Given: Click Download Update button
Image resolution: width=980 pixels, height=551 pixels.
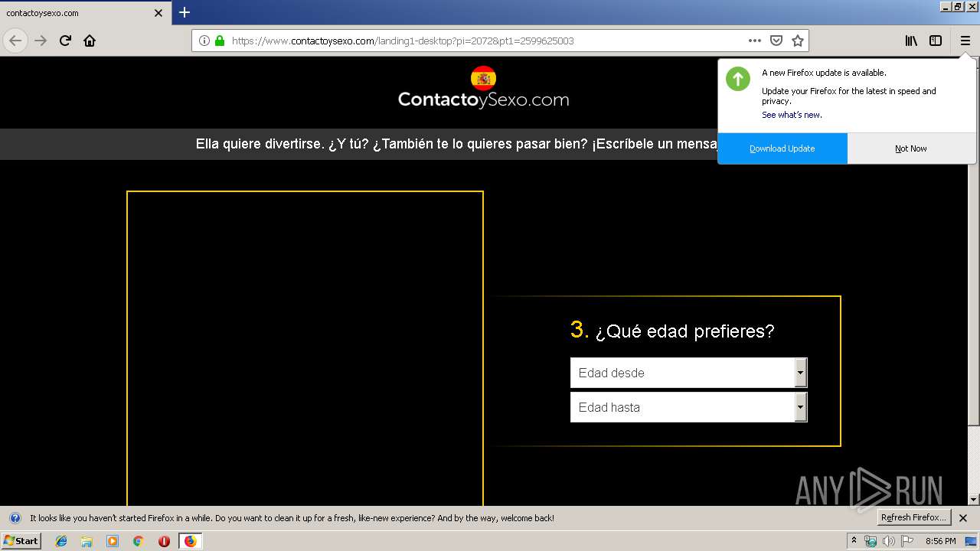Looking at the screenshot, I should point(782,148).
